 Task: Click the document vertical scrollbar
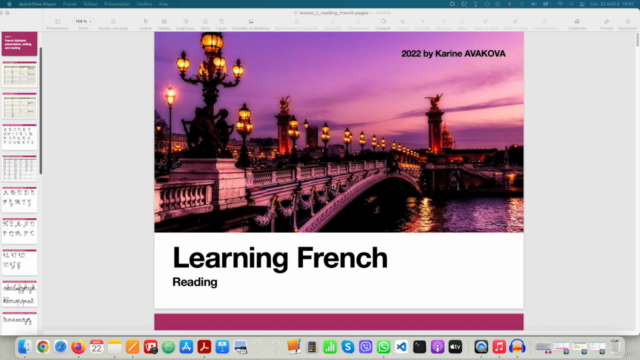point(637,40)
